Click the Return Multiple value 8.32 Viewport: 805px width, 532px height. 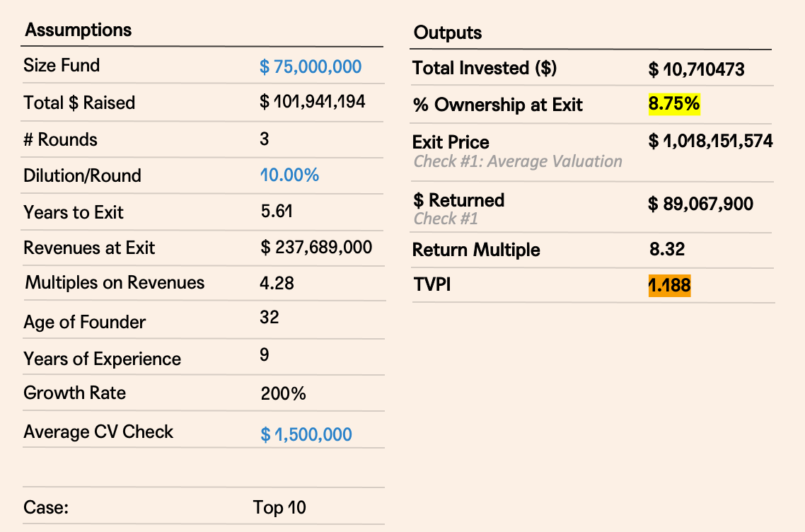click(x=667, y=249)
